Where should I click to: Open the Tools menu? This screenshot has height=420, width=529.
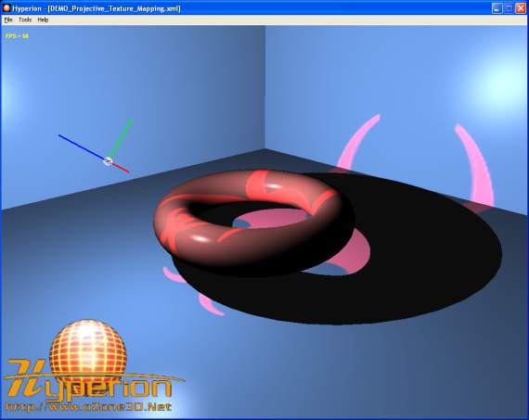tap(25, 19)
